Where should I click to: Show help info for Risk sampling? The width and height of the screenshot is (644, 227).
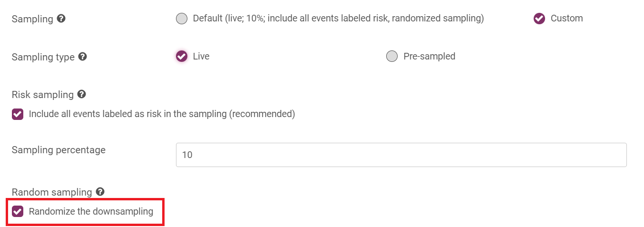pyautogui.click(x=81, y=94)
